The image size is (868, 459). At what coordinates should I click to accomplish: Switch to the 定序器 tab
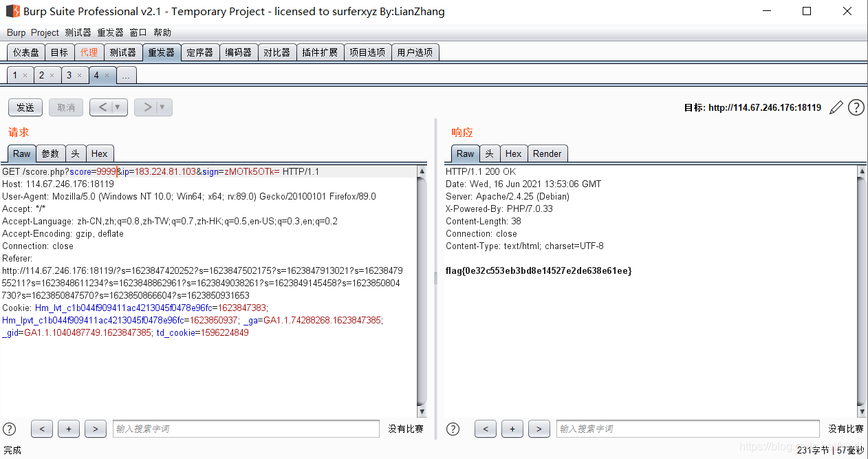[x=200, y=52]
